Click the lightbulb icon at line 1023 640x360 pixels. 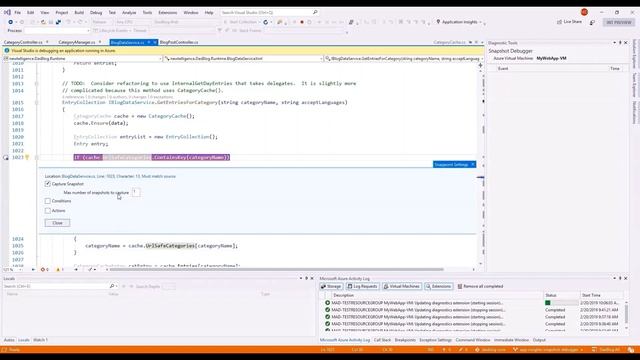point(27,158)
